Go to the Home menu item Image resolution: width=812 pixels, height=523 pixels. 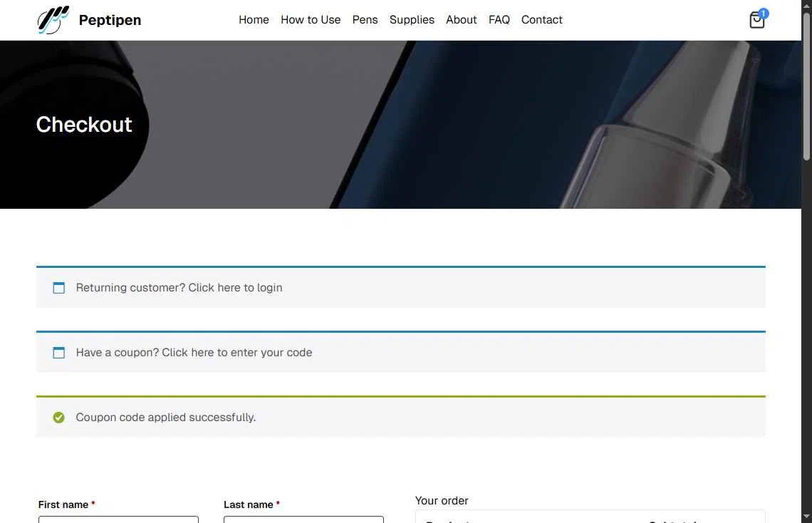point(254,20)
